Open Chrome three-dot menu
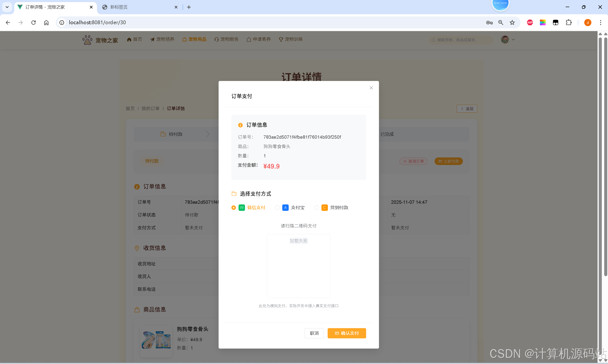608x364 pixels. 601,23
